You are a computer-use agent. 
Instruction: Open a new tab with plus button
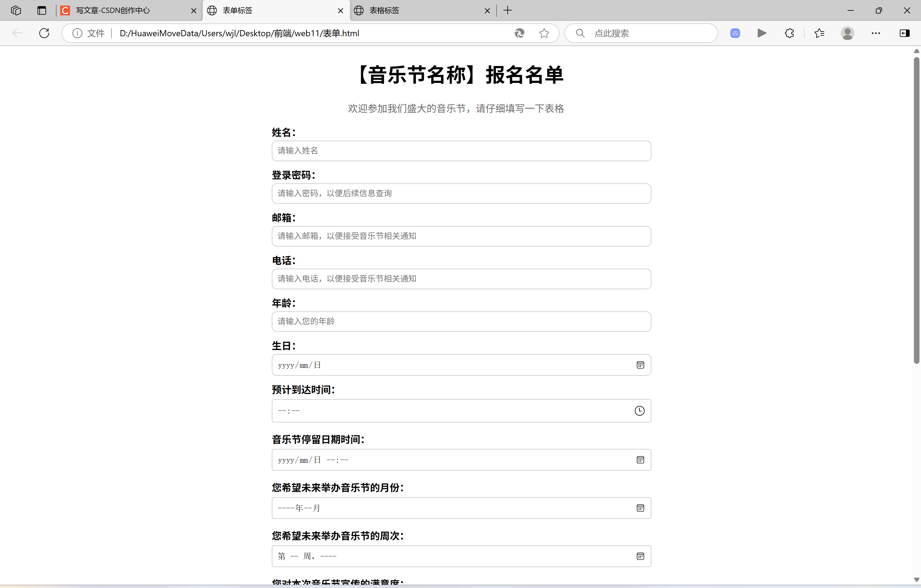pyautogui.click(x=507, y=10)
